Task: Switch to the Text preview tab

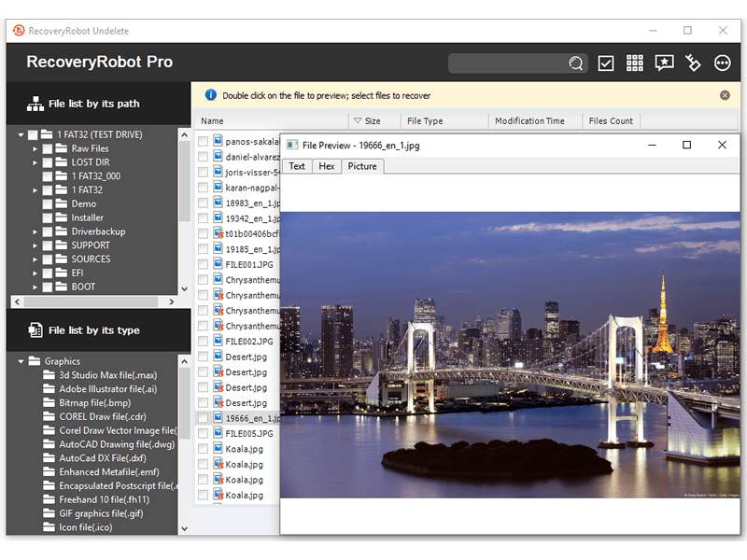Action: (x=297, y=166)
